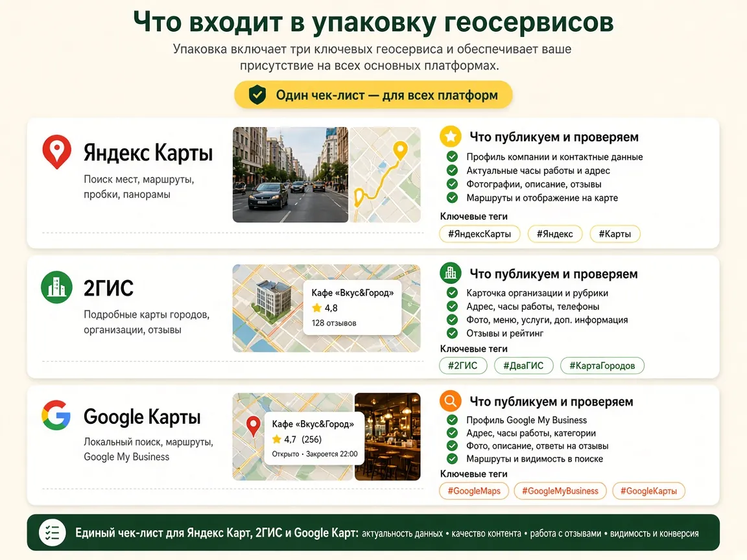Click the shield check icon in yellow banner
This screenshot has height=560, width=747.
(x=257, y=95)
